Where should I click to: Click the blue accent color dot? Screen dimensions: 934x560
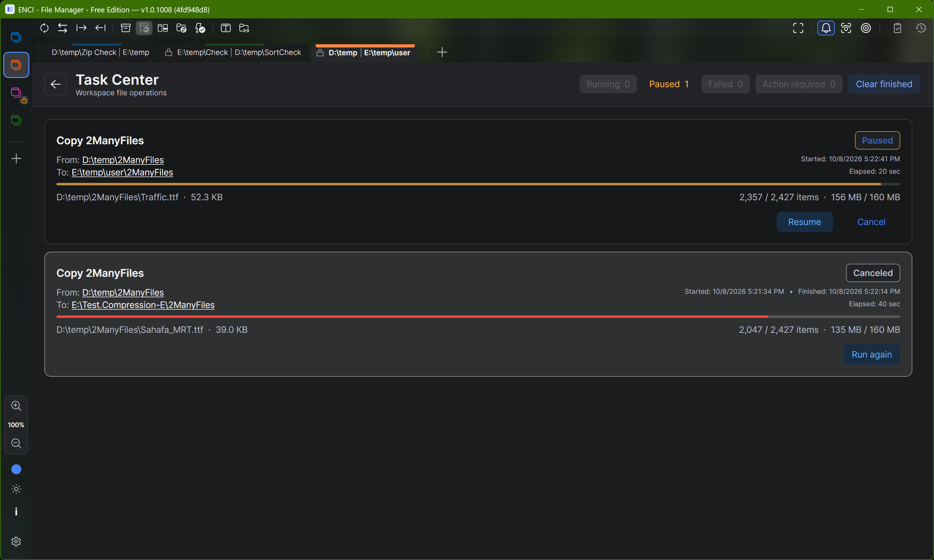pyautogui.click(x=16, y=469)
